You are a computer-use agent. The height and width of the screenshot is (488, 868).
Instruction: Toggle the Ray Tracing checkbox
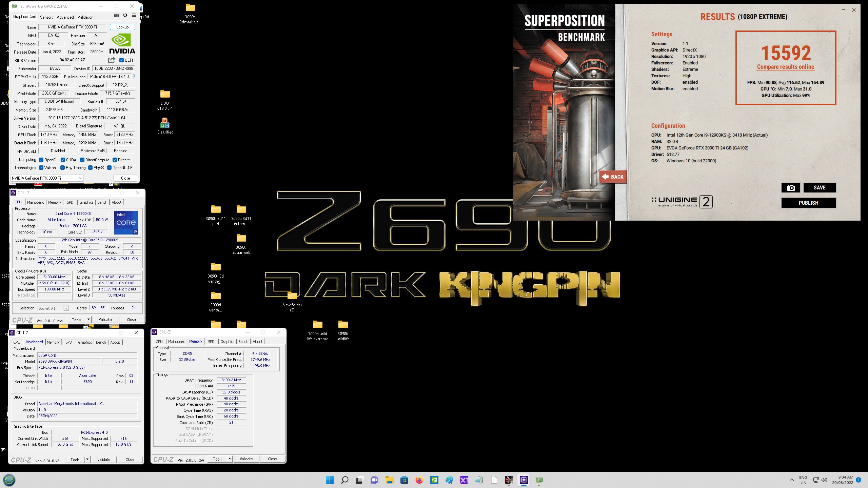[x=62, y=168]
